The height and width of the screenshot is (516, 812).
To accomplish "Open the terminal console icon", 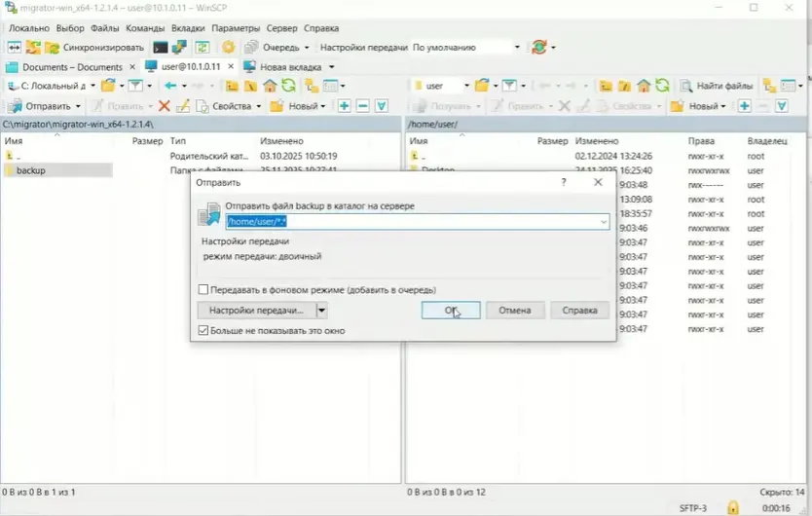I will tap(161, 48).
